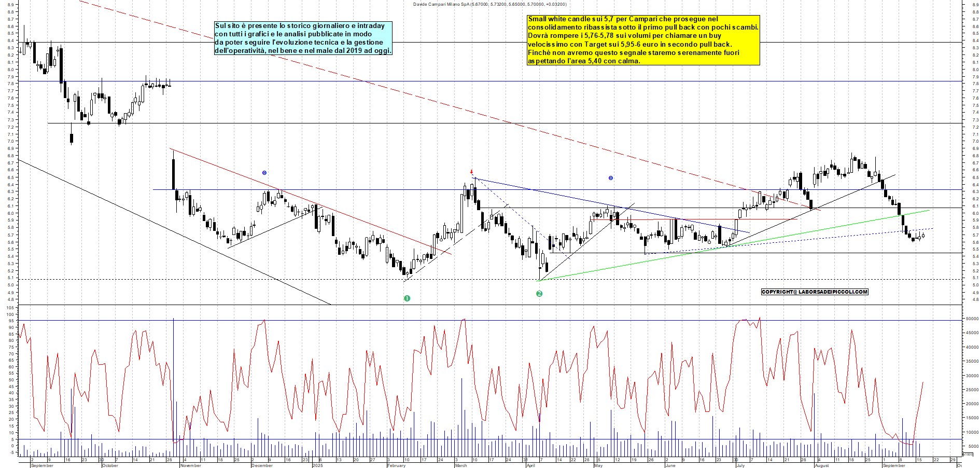
Task: Click the 'February' label on the time axis
Action: click(397, 465)
